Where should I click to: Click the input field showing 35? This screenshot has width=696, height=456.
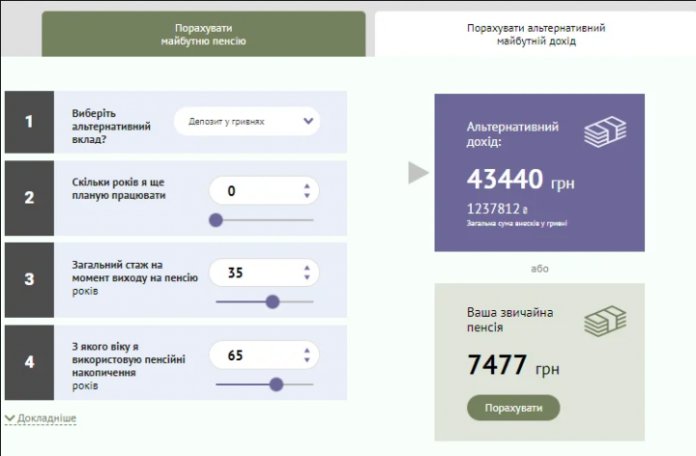click(255, 272)
